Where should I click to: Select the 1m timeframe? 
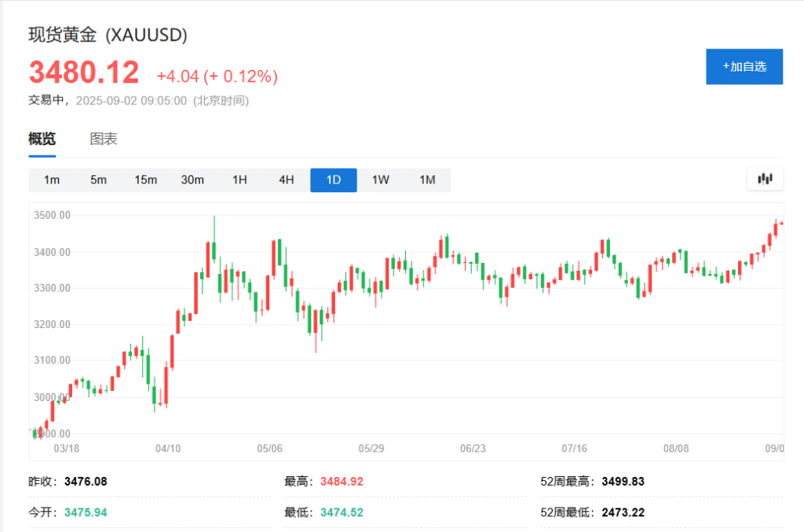pyautogui.click(x=52, y=180)
